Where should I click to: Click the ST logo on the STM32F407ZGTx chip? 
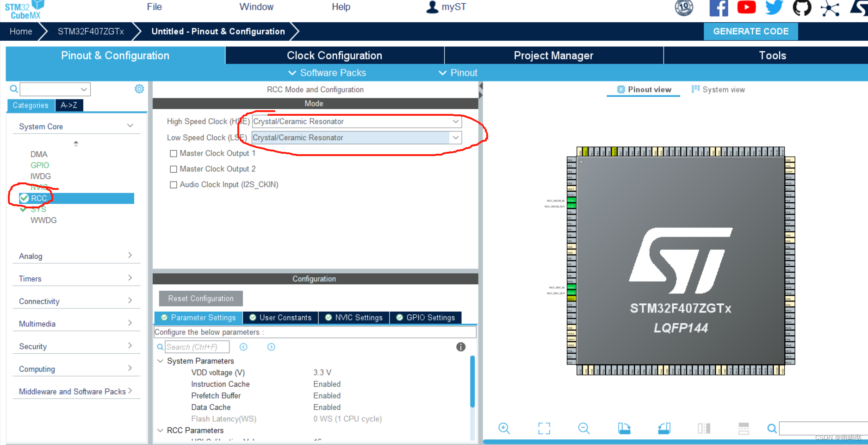tap(681, 261)
